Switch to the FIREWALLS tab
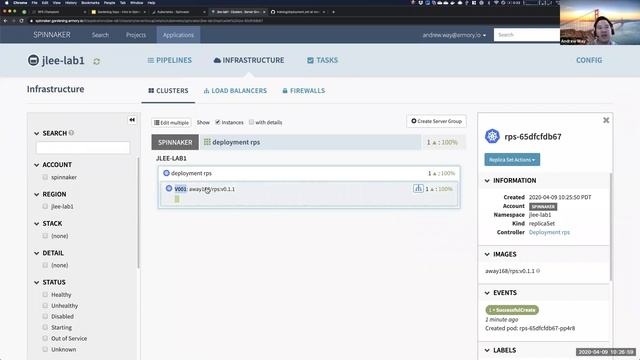Viewport: 640px width, 360px height. 304,91
